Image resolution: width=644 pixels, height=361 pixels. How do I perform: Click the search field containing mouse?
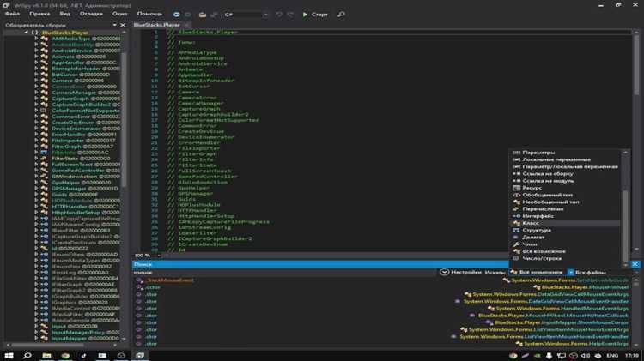point(284,273)
